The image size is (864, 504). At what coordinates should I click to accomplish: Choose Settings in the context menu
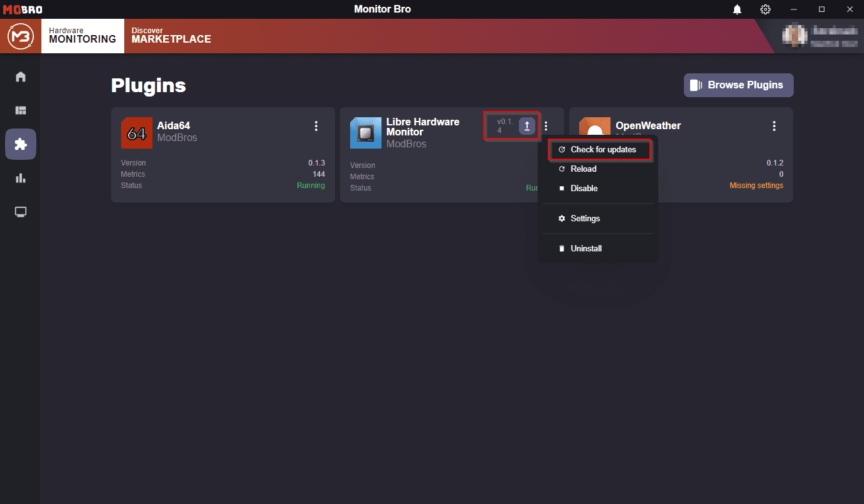click(598, 219)
